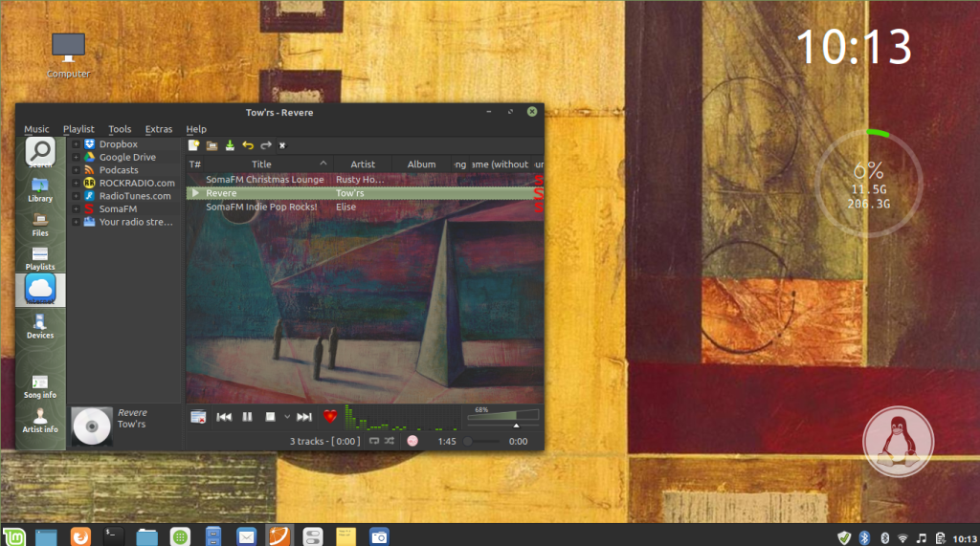
Task: Show the Song info panel
Action: tap(40, 385)
